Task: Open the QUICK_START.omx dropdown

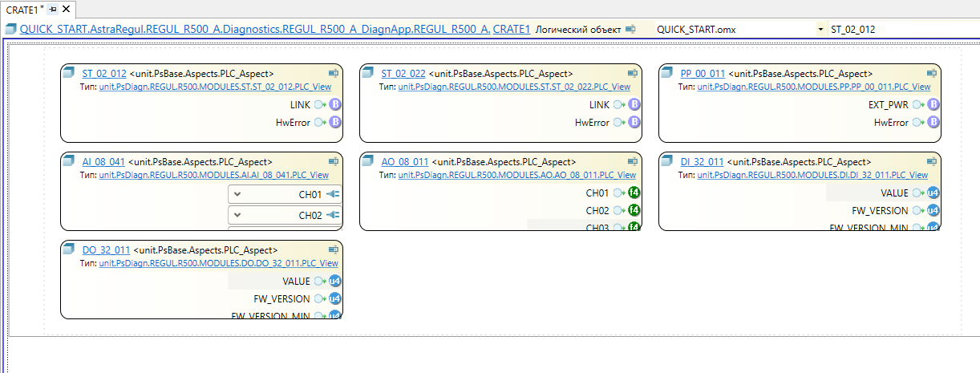Action: tap(820, 29)
